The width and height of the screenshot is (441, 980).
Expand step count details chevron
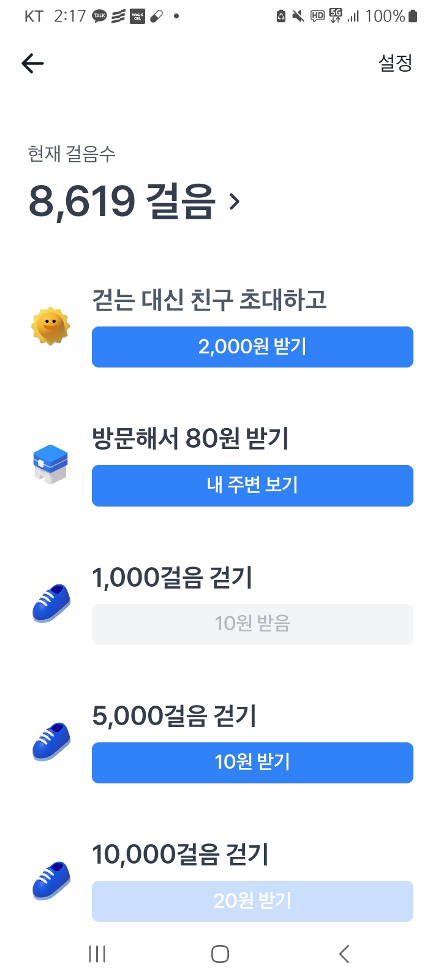pyautogui.click(x=235, y=201)
